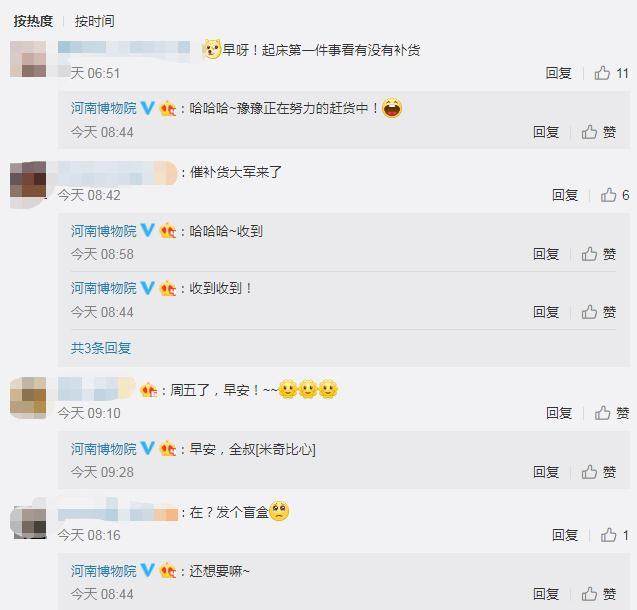Like the museum reply '早安，全叔'
This screenshot has width=637, height=610.
tap(598, 472)
